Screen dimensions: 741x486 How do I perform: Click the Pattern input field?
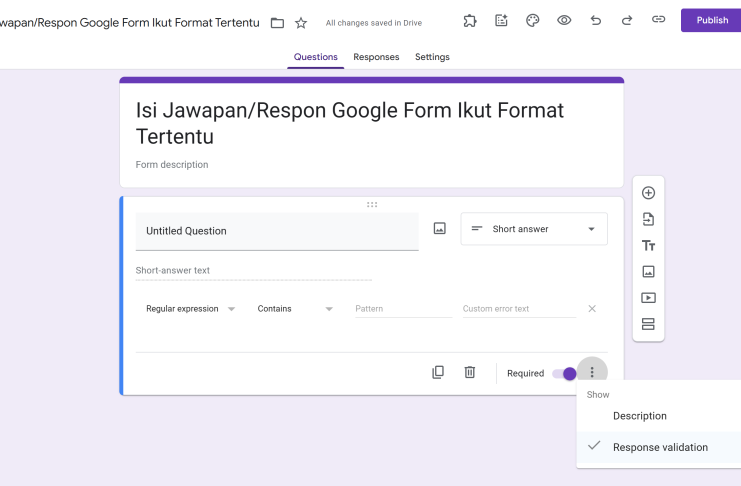pos(403,309)
